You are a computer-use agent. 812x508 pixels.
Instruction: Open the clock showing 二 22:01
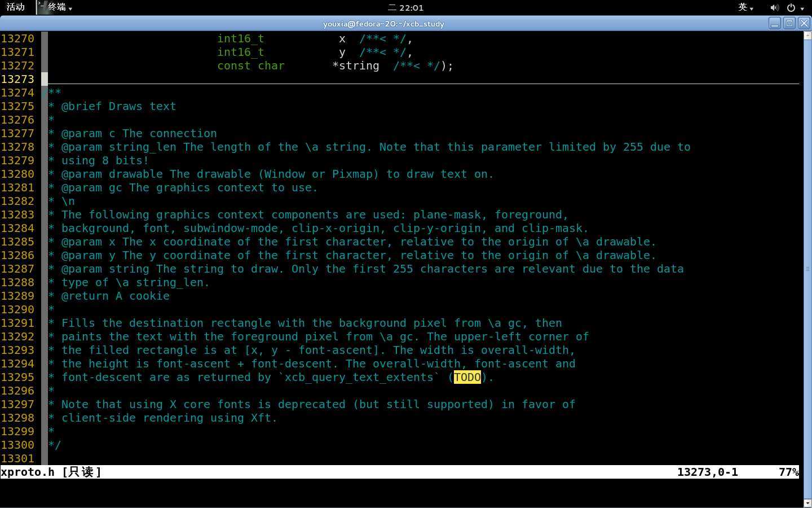pyautogui.click(x=406, y=7)
